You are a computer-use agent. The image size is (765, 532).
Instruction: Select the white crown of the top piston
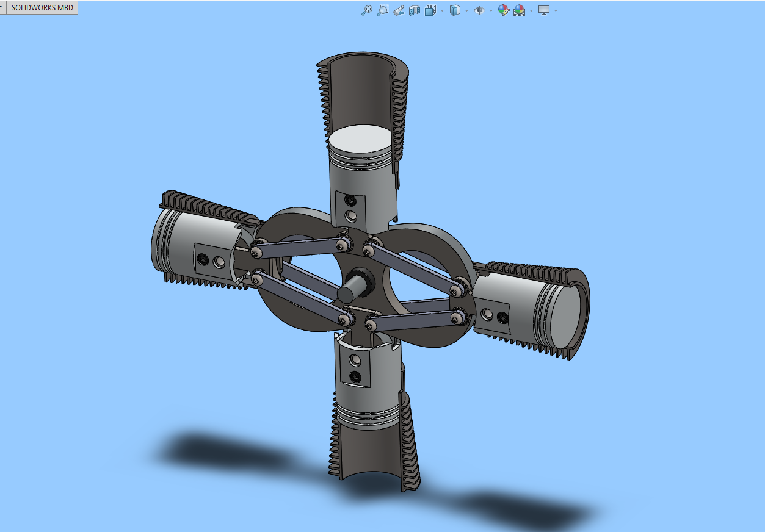click(x=360, y=140)
